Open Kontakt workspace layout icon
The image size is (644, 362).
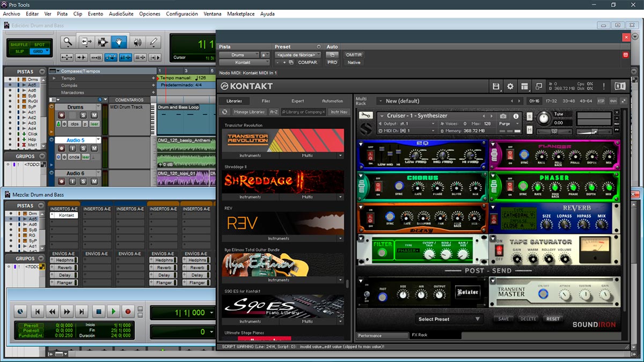(x=524, y=86)
